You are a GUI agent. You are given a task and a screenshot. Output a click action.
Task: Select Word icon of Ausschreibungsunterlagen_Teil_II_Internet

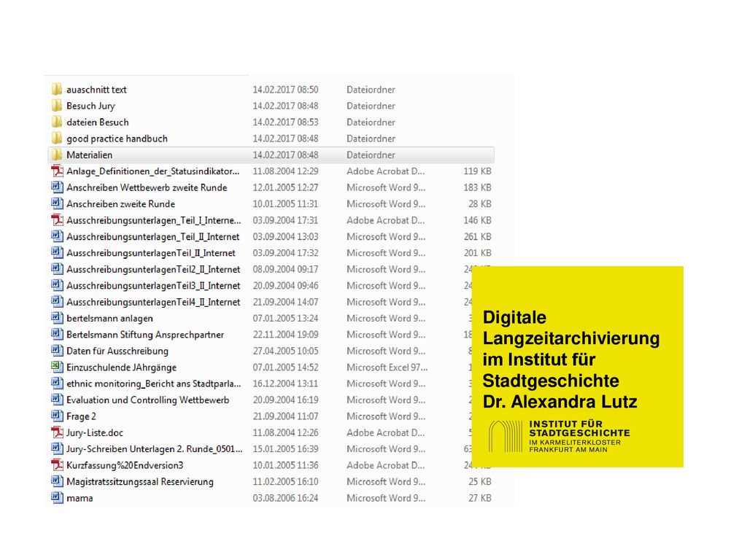click(x=57, y=237)
